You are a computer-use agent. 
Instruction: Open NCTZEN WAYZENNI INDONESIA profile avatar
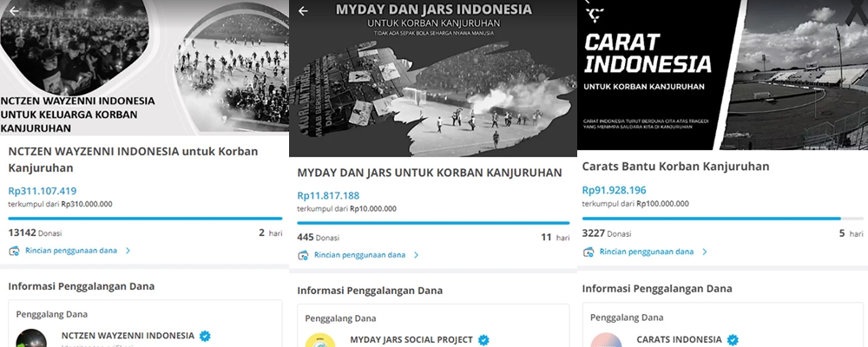[x=31, y=338]
